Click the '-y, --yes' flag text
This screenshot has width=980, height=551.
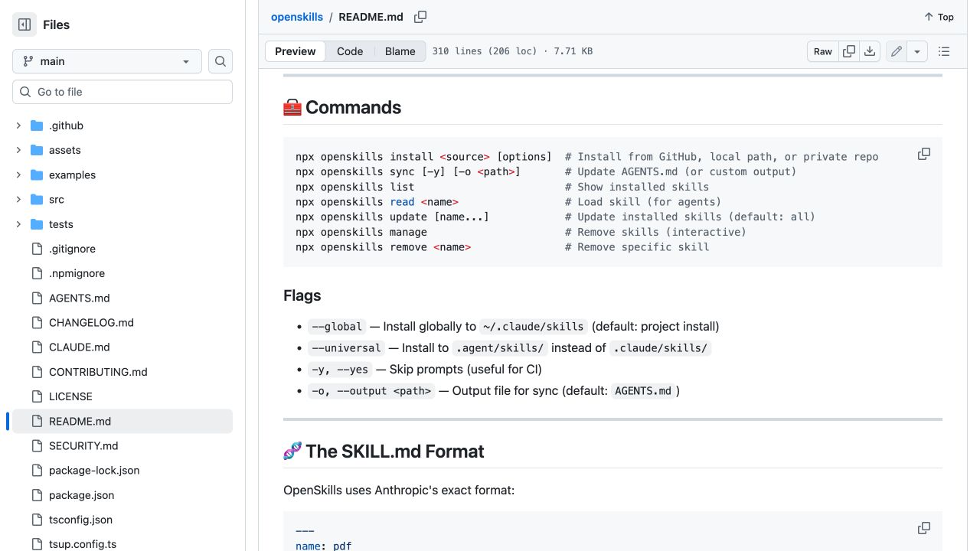[x=340, y=370]
